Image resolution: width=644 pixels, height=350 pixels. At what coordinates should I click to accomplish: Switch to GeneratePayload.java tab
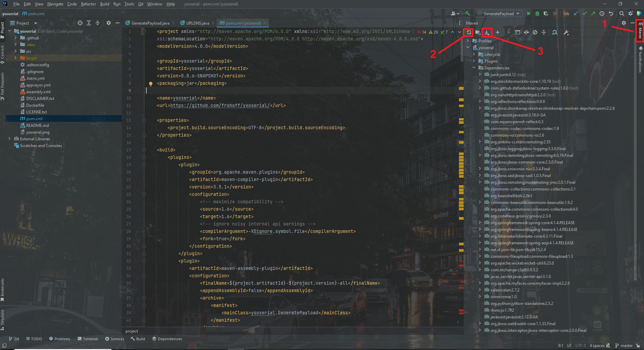point(150,23)
